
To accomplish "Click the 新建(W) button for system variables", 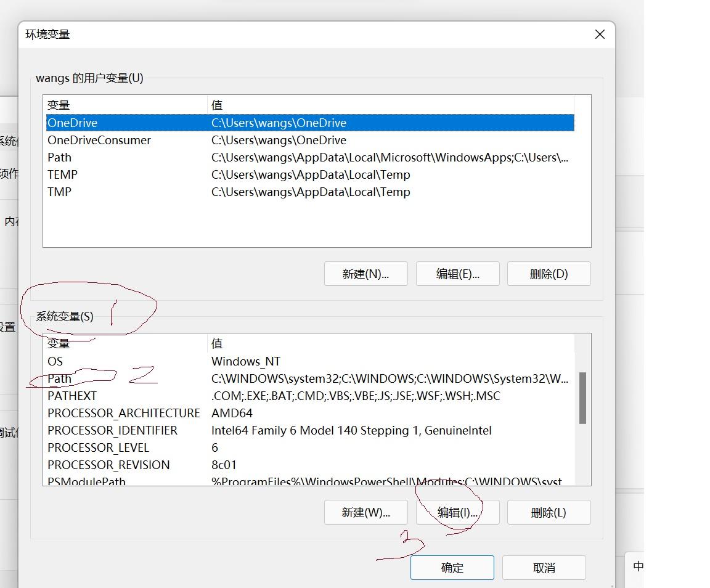I will 365,512.
